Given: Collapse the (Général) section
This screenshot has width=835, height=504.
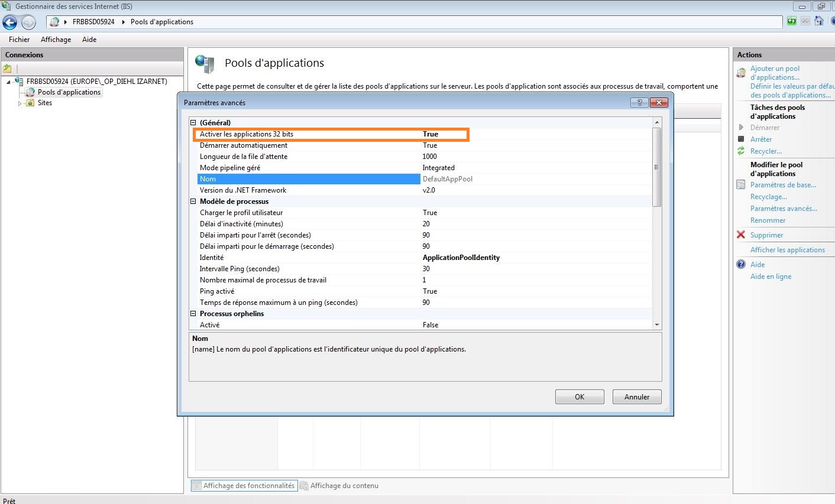Looking at the screenshot, I should pyautogui.click(x=193, y=123).
